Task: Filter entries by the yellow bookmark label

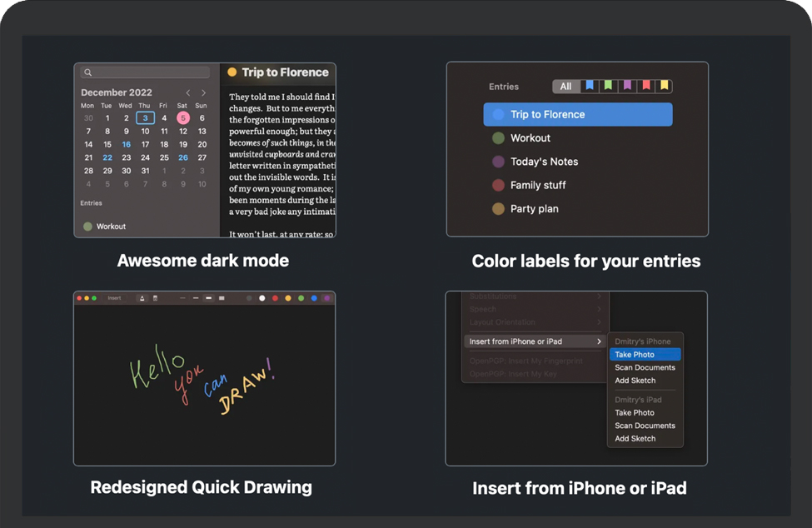Action: [x=664, y=86]
